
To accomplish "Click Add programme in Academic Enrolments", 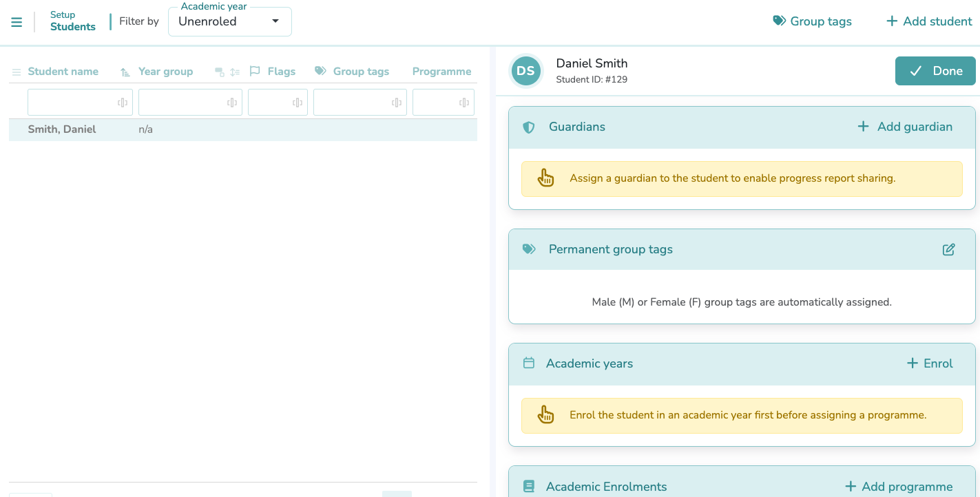I will (899, 487).
